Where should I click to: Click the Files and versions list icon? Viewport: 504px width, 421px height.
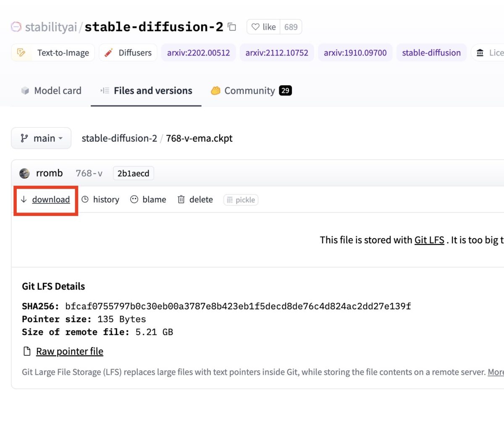pyautogui.click(x=105, y=91)
